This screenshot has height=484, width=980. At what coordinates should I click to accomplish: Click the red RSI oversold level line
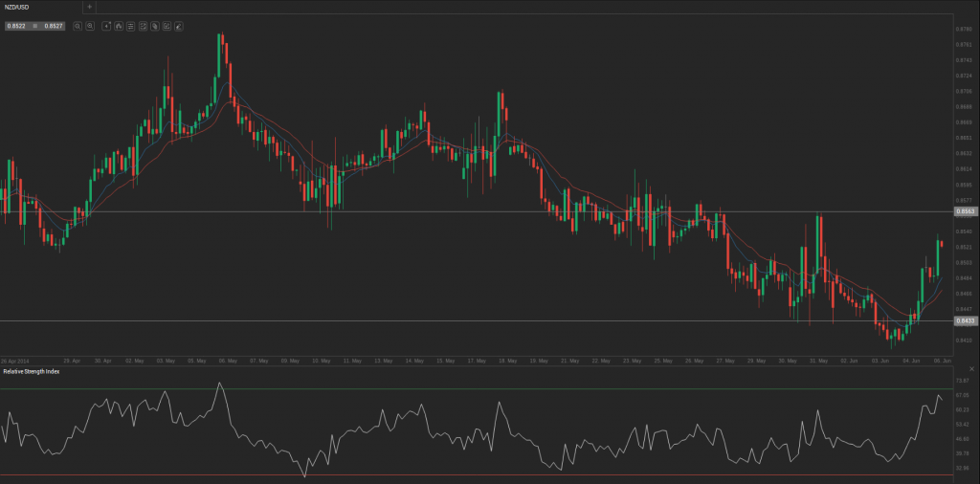pos(479,474)
